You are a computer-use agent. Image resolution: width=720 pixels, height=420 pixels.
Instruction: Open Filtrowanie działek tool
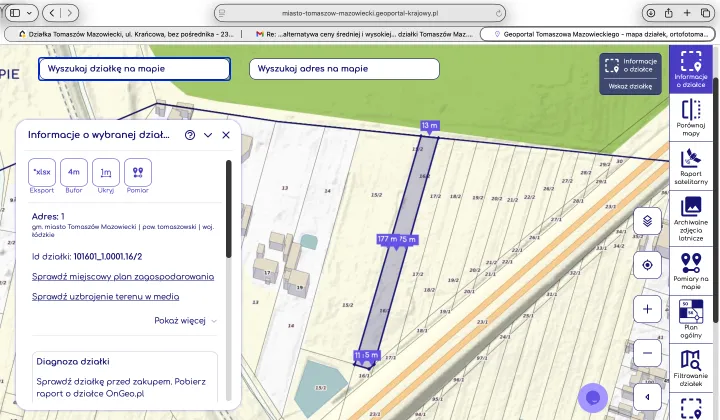tap(691, 368)
